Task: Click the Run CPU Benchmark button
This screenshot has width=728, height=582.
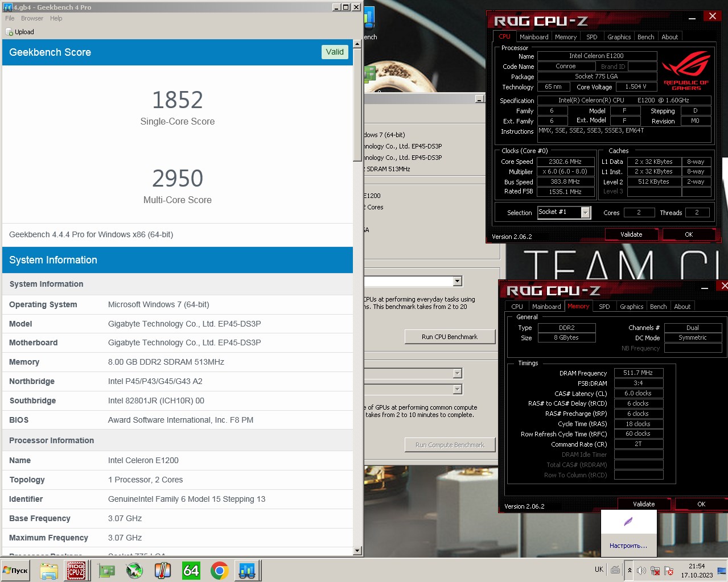Action: (x=450, y=337)
